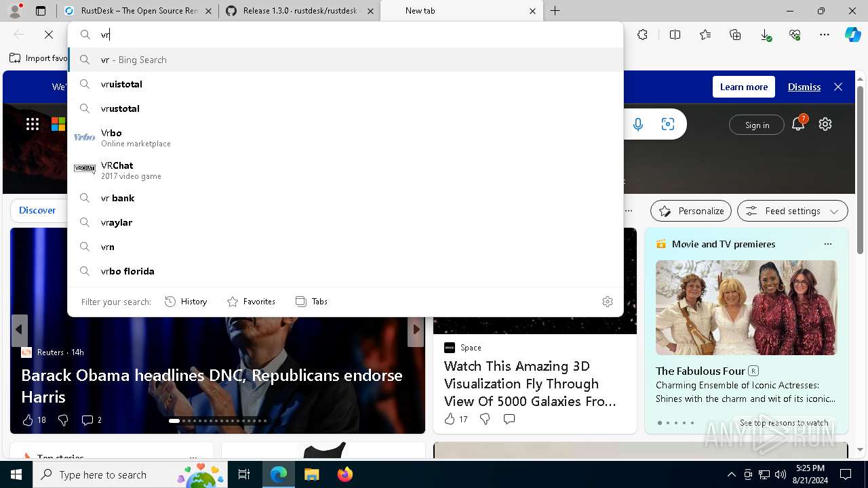Toggle split screen icon
The width and height of the screenshot is (868, 488).
point(675,35)
